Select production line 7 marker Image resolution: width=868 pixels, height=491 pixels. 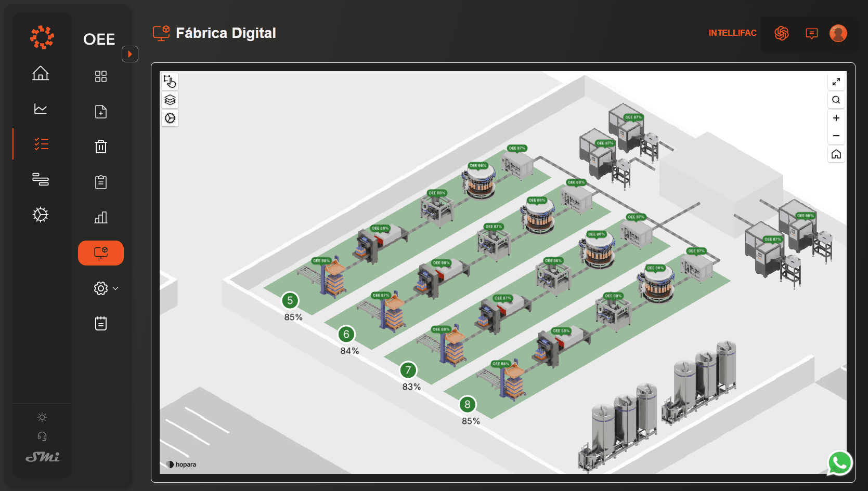click(x=408, y=370)
